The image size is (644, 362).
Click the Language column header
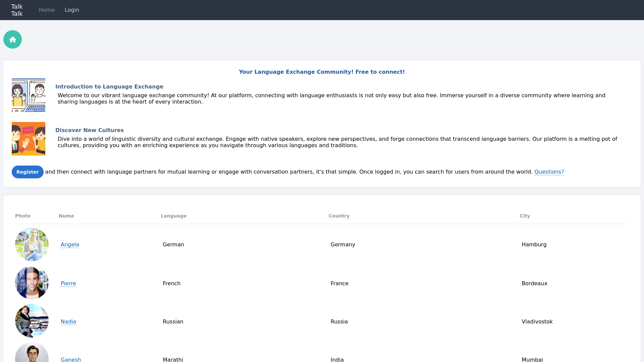173,216
